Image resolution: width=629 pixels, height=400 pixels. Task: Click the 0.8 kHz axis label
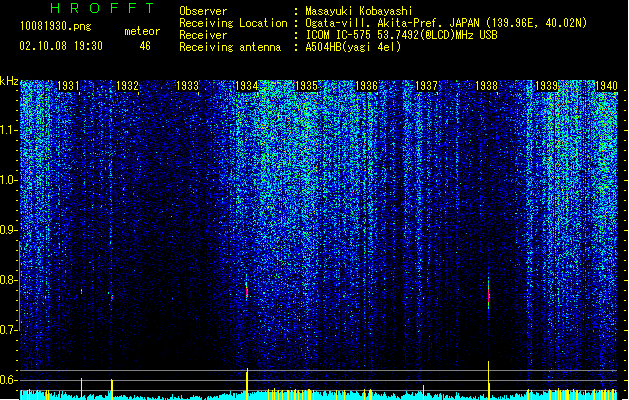pyautogui.click(x=9, y=280)
